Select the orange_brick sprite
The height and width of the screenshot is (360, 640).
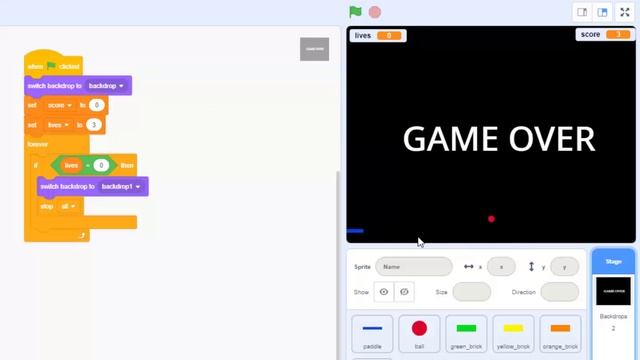560,334
